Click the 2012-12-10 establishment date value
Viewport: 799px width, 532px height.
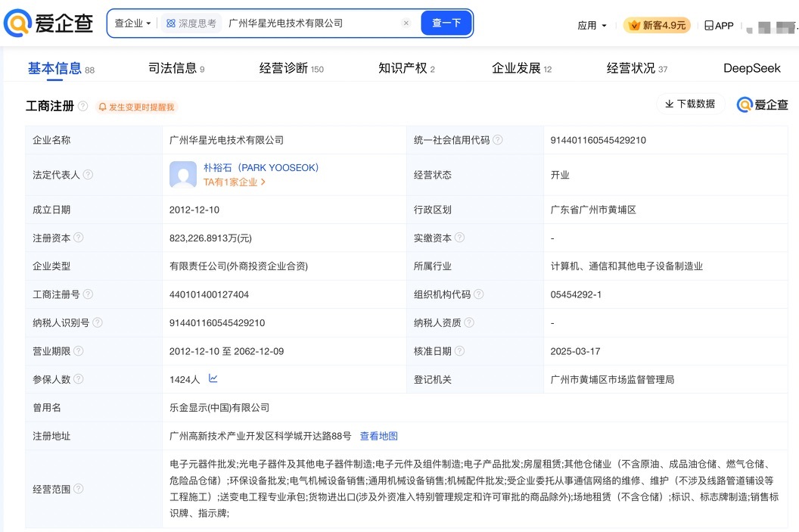point(194,210)
